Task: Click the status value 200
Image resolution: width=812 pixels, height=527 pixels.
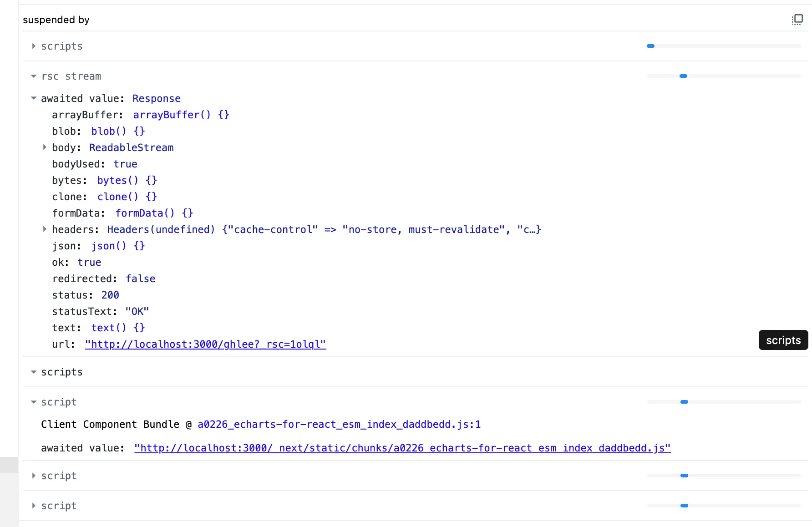Action: [110, 295]
